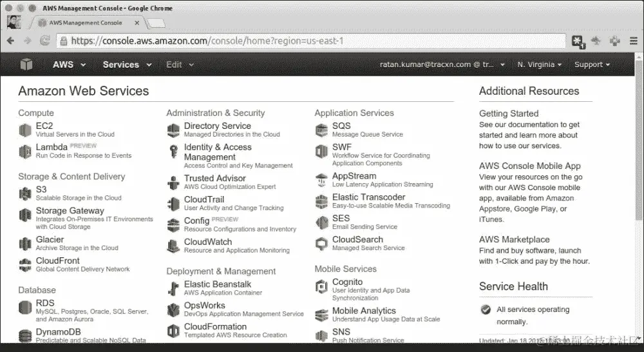Click the SES email icon

tap(321, 223)
